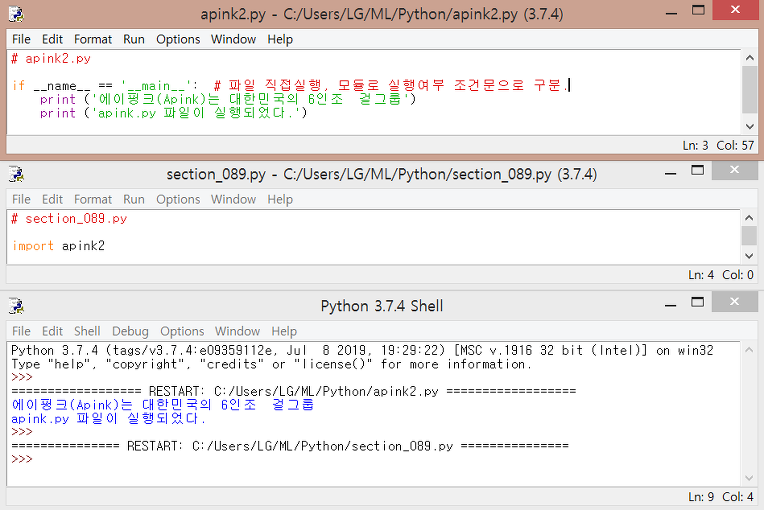Close the apink2.py window

coord(735,10)
